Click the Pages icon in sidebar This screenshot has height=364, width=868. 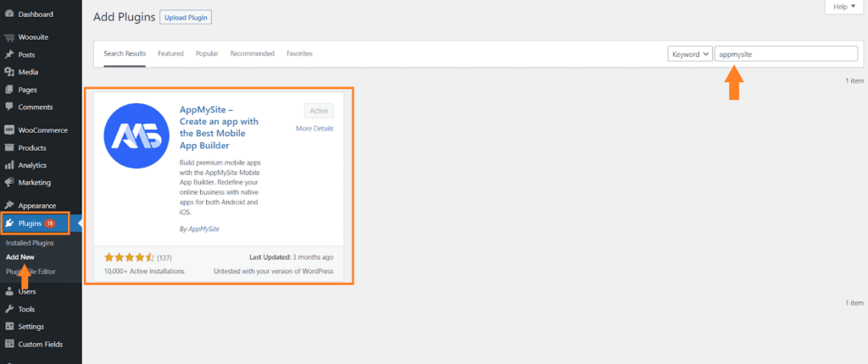coord(8,90)
